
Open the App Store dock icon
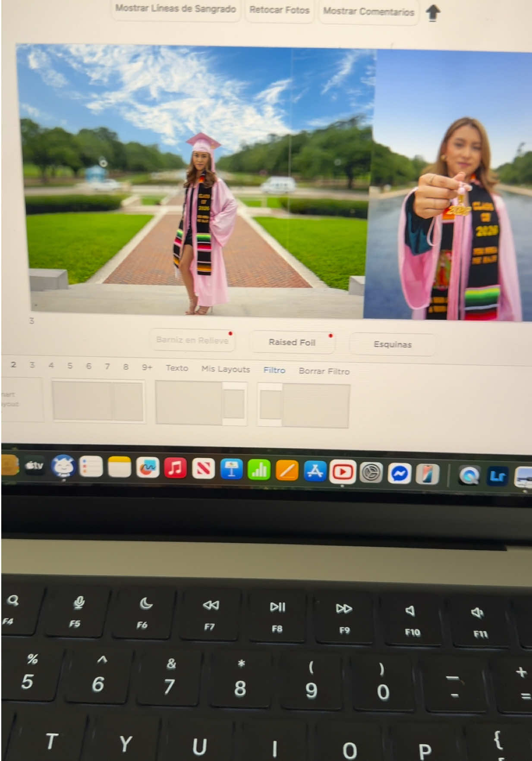pos(315,471)
